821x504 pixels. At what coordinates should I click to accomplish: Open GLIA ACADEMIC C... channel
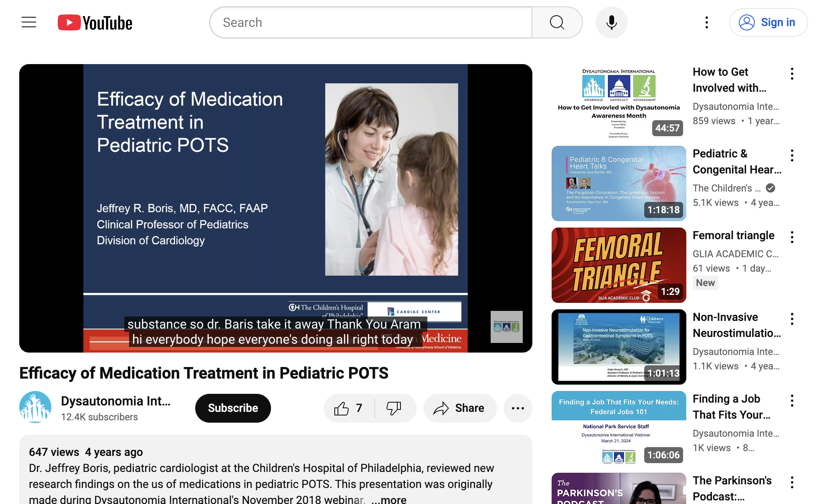[x=736, y=254]
